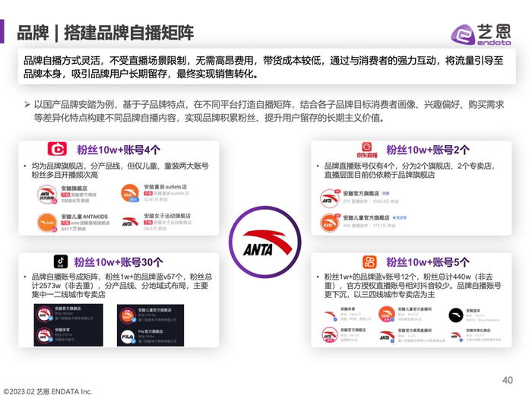Image resolution: width=532 pixels, height=399 pixels.
Task: Click the 安踏旗舰店 account name text
Action: [74, 188]
